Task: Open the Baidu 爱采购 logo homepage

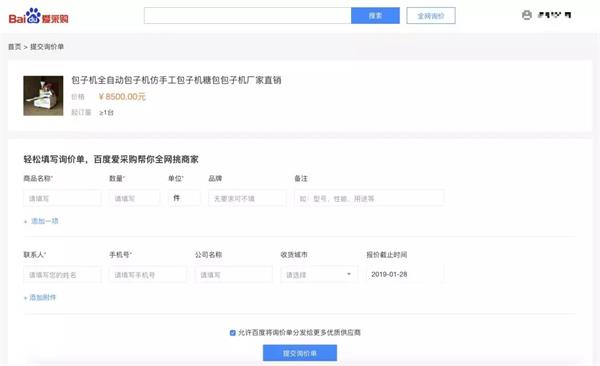Action: [39, 16]
